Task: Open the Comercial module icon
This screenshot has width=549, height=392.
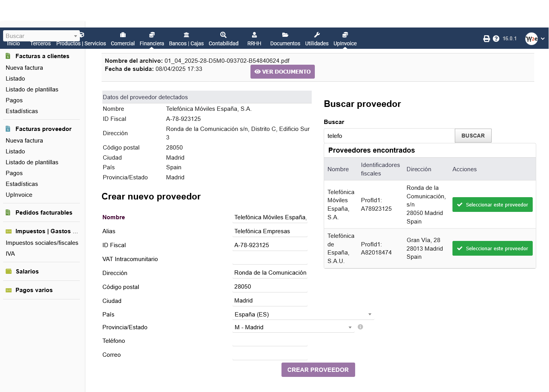Action: (123, 35)
